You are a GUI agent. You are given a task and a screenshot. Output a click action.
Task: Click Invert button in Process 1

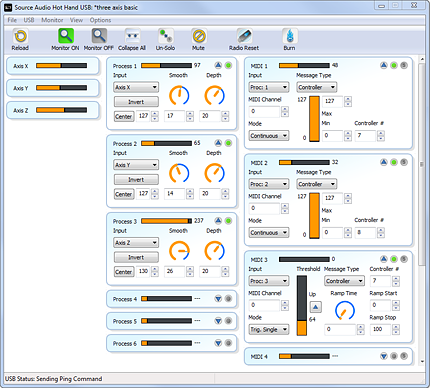tap(136, 102)
